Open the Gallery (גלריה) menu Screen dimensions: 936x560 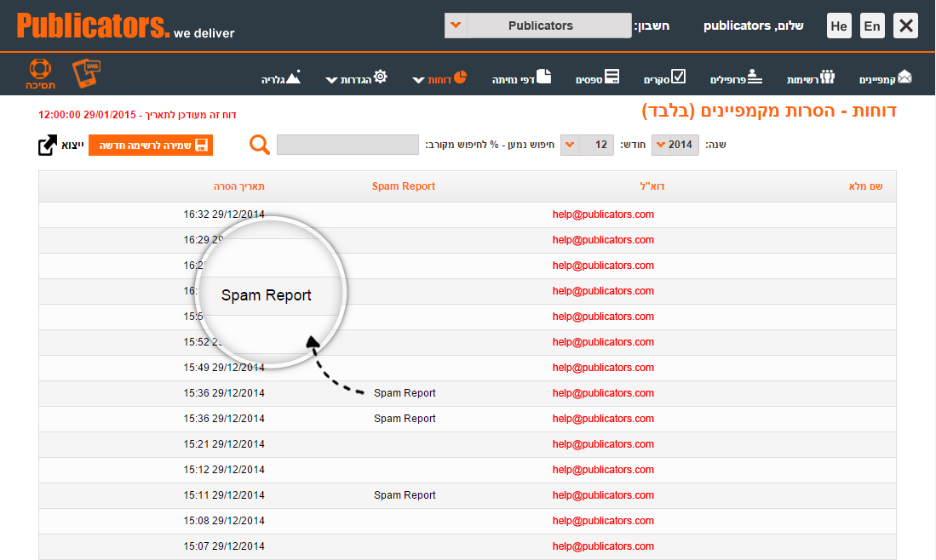click(280, 78)
